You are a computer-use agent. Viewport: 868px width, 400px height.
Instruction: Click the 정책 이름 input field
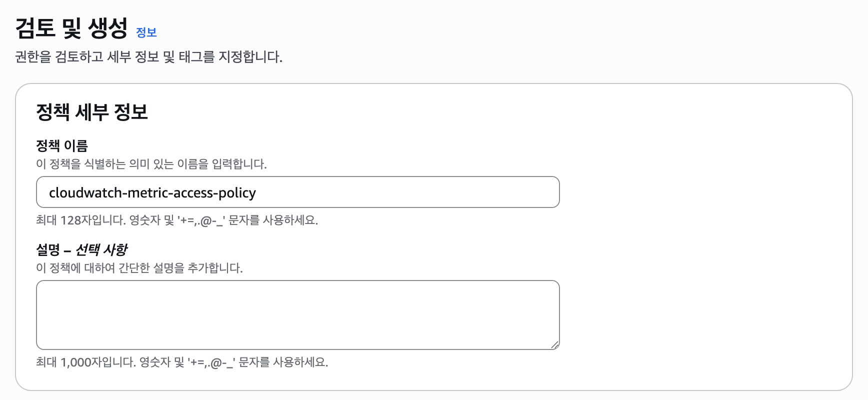tap(400, 192)
